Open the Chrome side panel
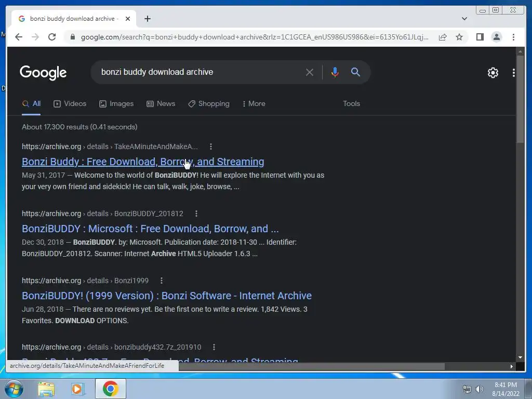 480,37
